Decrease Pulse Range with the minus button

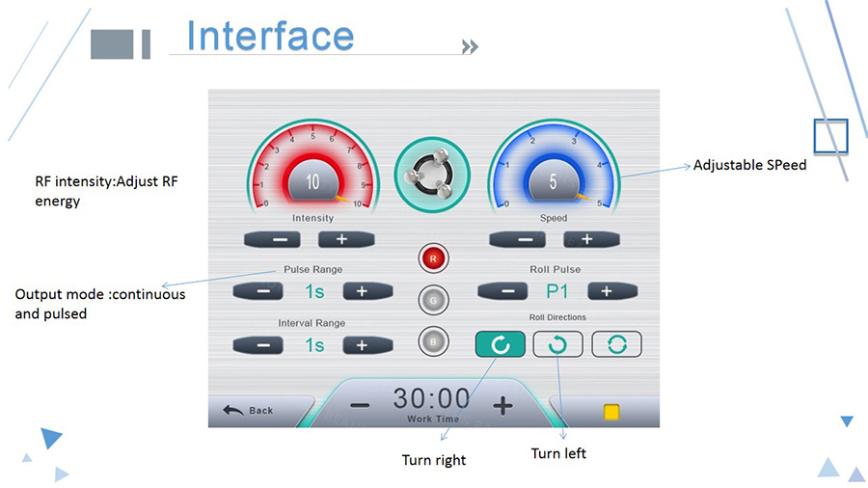[258, 291]
